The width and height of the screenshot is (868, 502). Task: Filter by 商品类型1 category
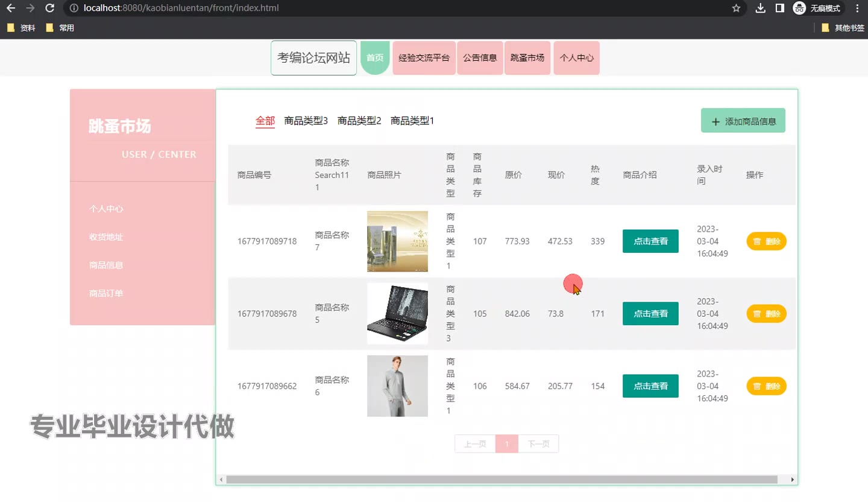[412, 121]
